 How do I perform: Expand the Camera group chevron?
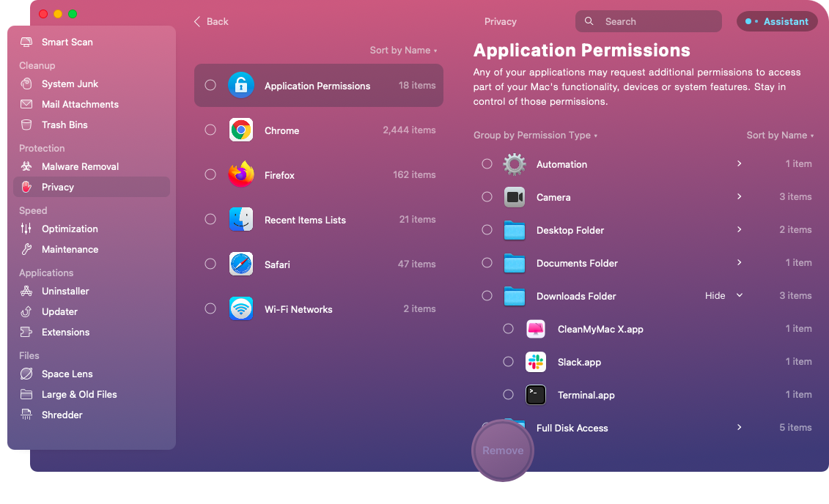tap(739, 196)
